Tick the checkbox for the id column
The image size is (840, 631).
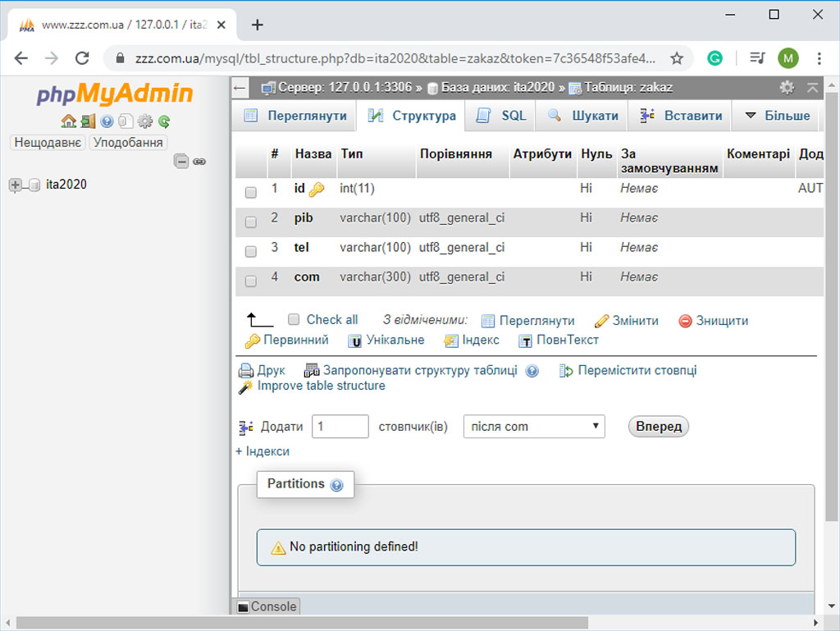tap(251, 192)
